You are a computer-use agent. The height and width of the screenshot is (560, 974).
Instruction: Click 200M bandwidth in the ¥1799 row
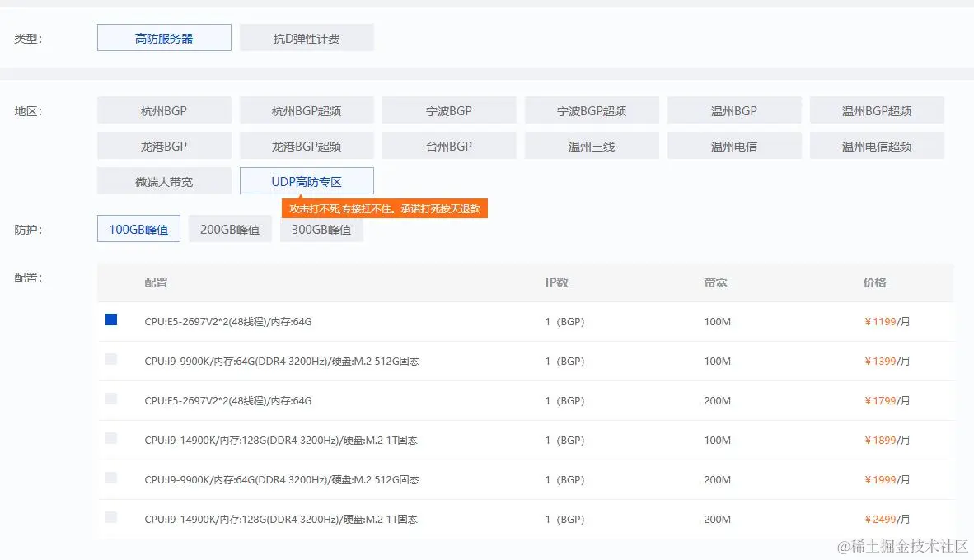coord(718,401)
